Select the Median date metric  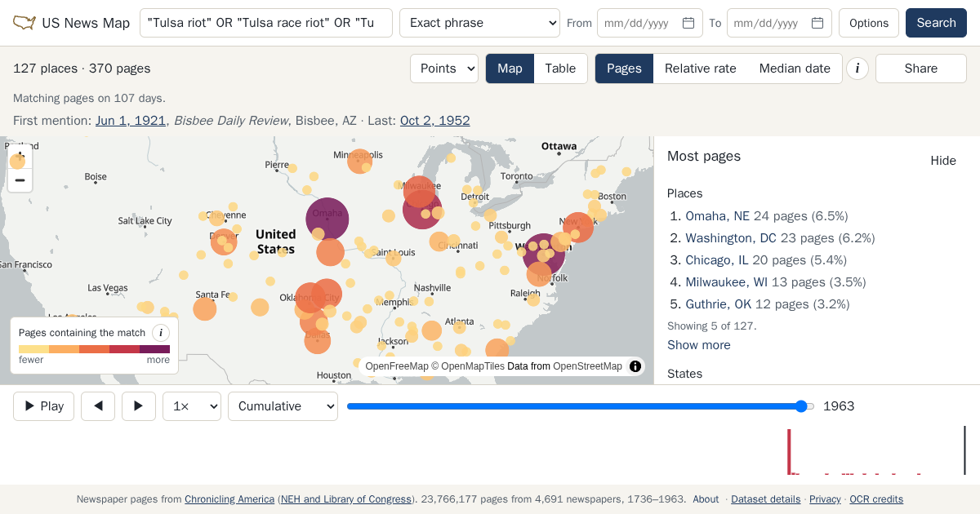click(x=795, y=69)
